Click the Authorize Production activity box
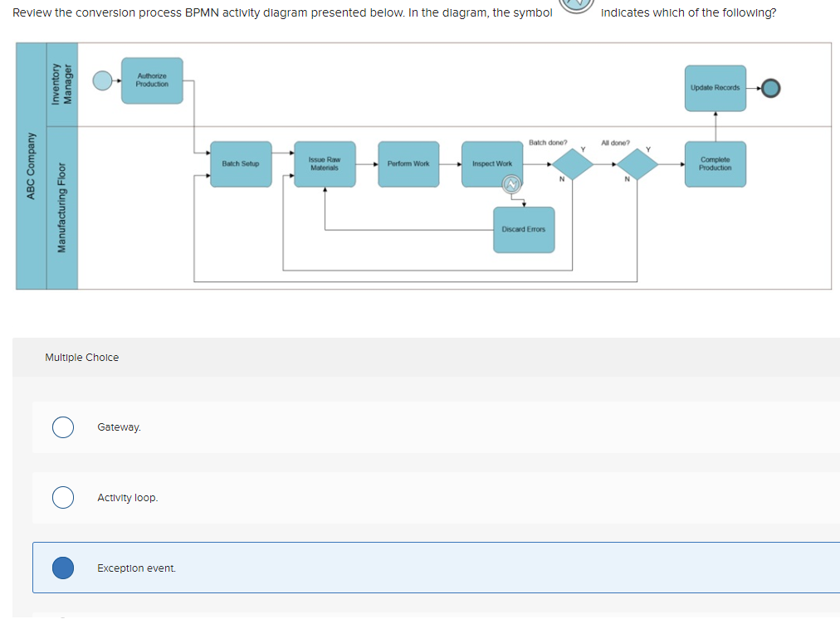Viewport: 840px width, 624px height. coord(151,81)
